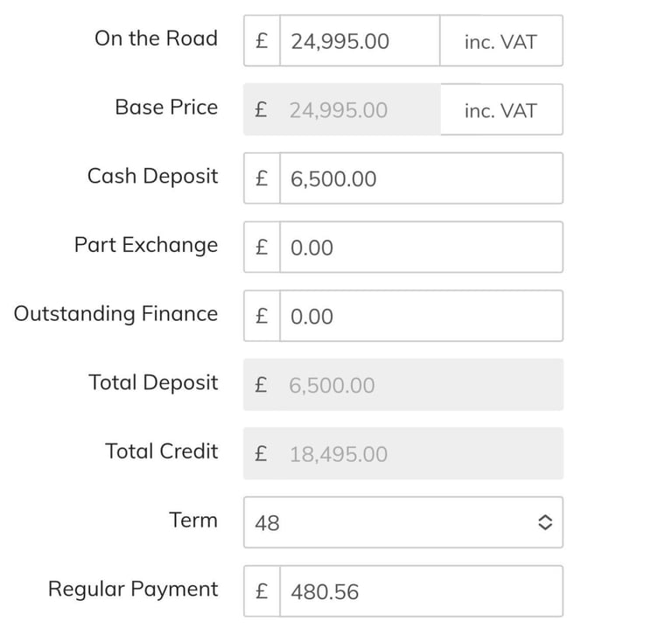Open the Term dropdown showing 48
The width and height of the screenshot is (672, 635).
(394, 523)
